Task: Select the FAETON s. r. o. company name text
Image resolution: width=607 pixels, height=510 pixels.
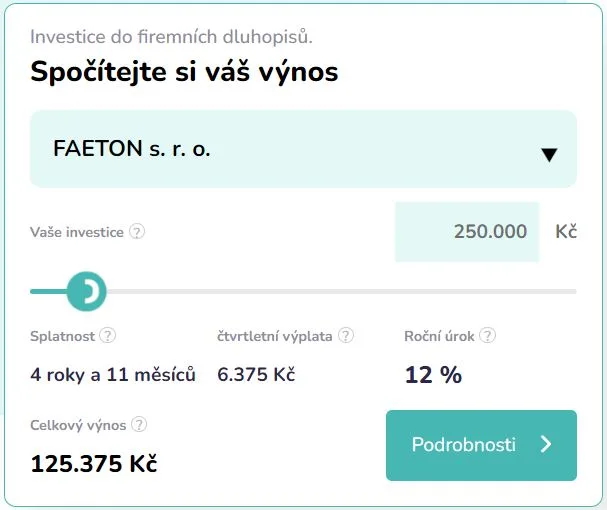Action: pyautogui.click(x=132, y=149)
